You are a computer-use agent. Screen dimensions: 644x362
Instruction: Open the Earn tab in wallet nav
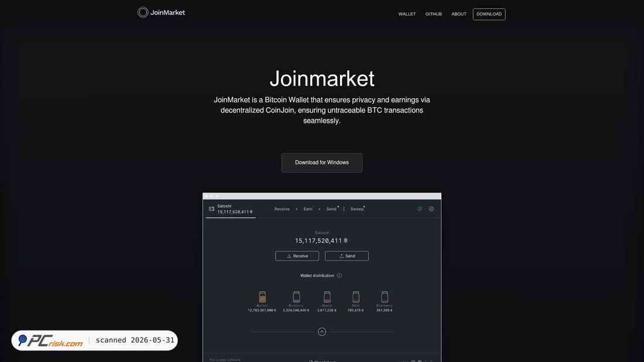(307, 209)
